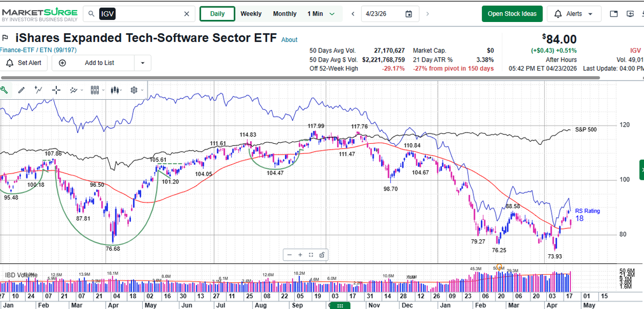The image size is (644, 309).
Task: Click Add to List button
Action: (x=93, y=63)
